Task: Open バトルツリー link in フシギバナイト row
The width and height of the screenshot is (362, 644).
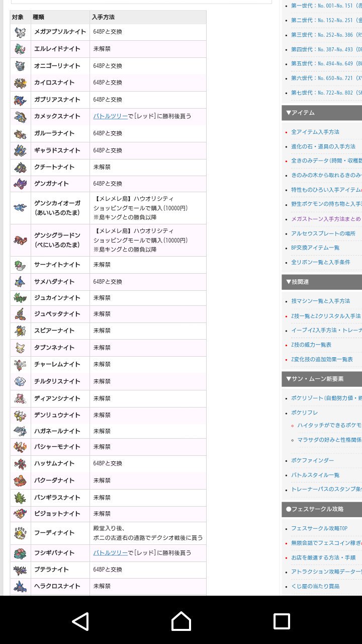Action: (x=110, y=552)
